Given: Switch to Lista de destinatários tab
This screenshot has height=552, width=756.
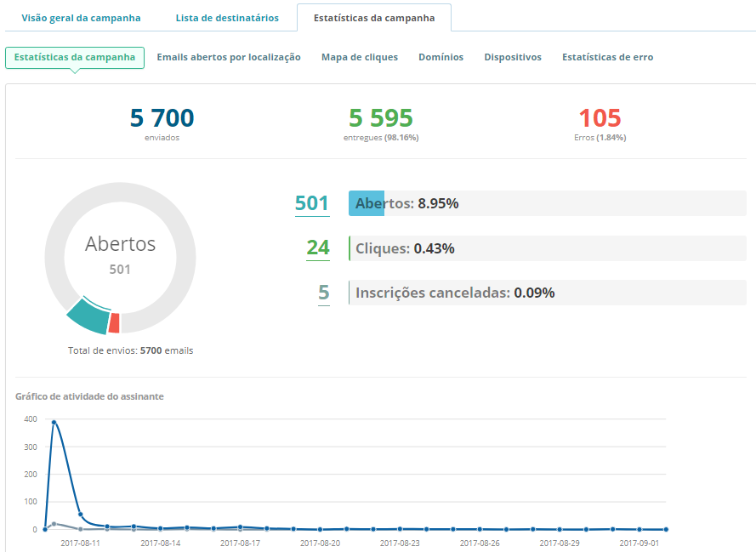Looking at the screenshot, I should tap(227, 18).
